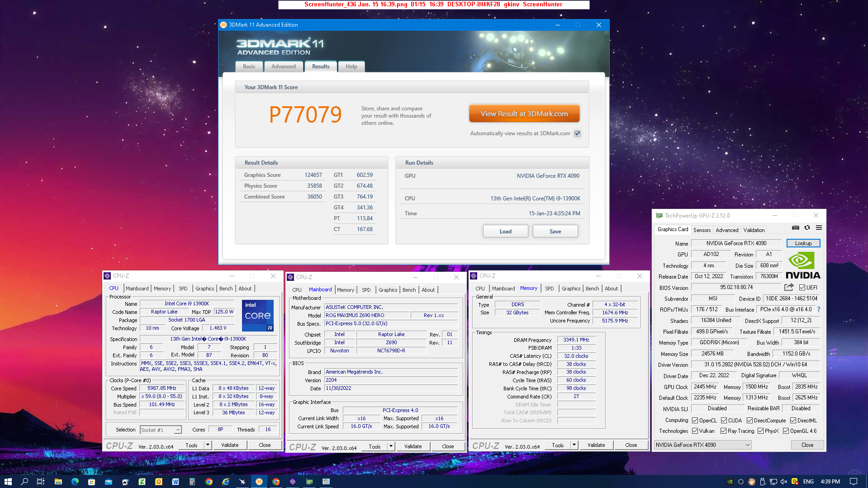868x488 pixels.
Task: Open Microsoft Edge from the taskbar
Action: [75, 482]
